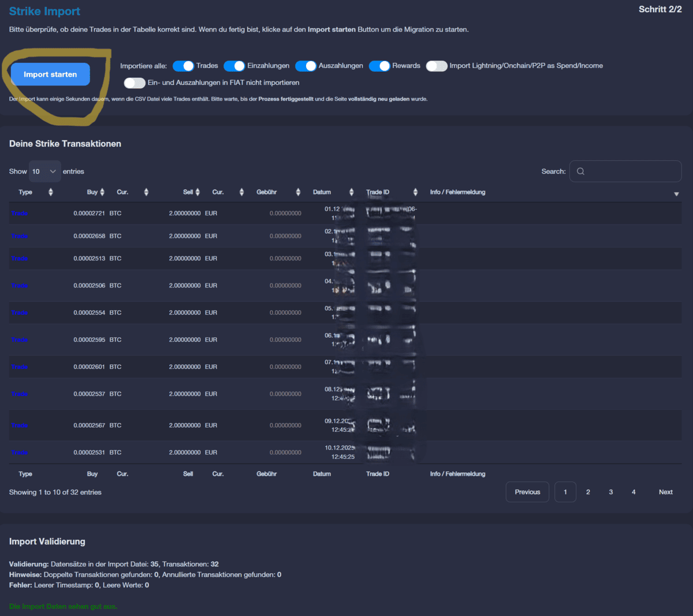This screenshot has width=693, height=616.
Task: Click the search magnifier icon
Action: pyautogui.click(x=580, y=171)
